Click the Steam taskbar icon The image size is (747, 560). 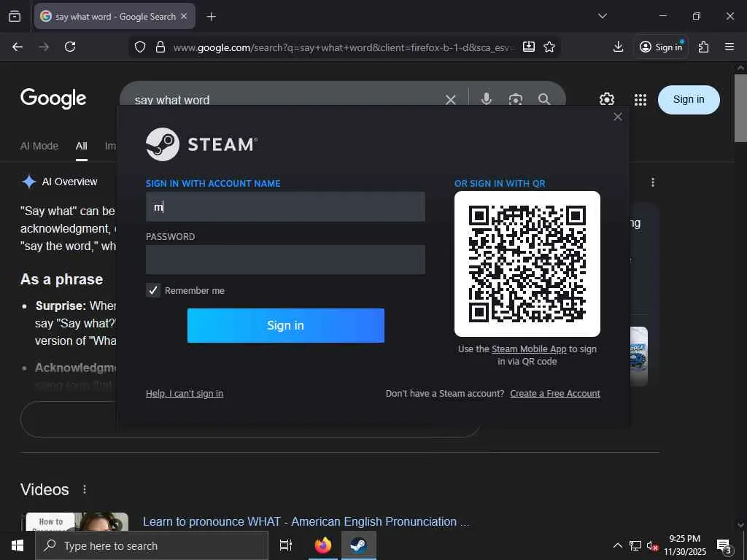pyautogui.click(x=358, y=545)
